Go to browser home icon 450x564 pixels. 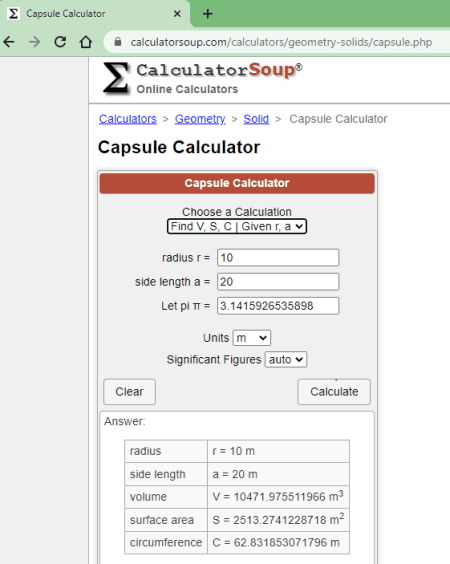pos(86,42)
